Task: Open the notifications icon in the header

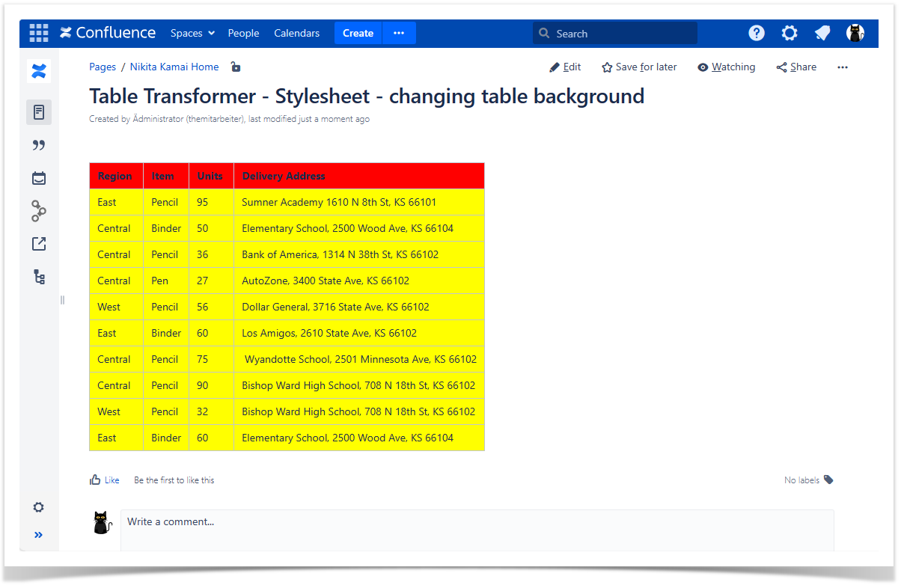Action: coord(822,33)
